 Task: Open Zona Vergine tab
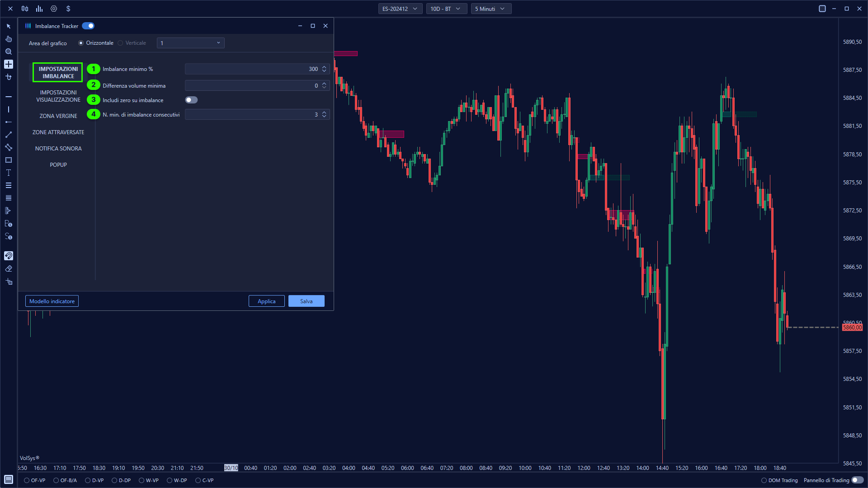[x=58, y=116]
